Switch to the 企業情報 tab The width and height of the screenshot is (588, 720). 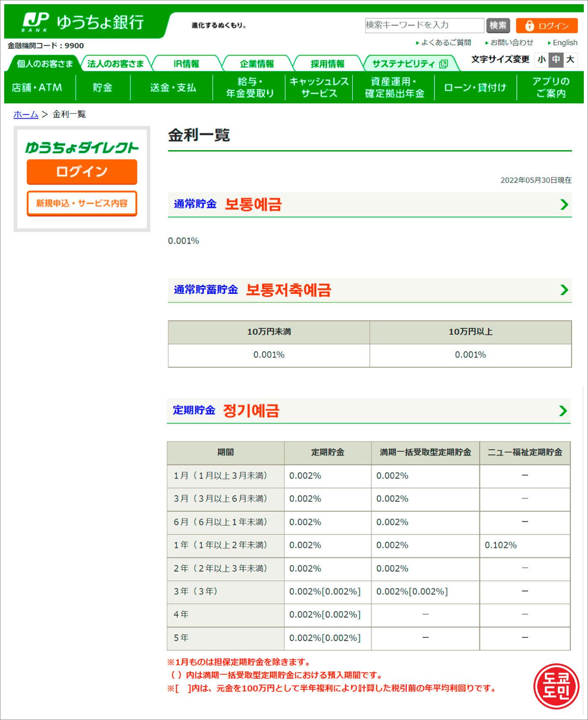click(x=257, y=63)
